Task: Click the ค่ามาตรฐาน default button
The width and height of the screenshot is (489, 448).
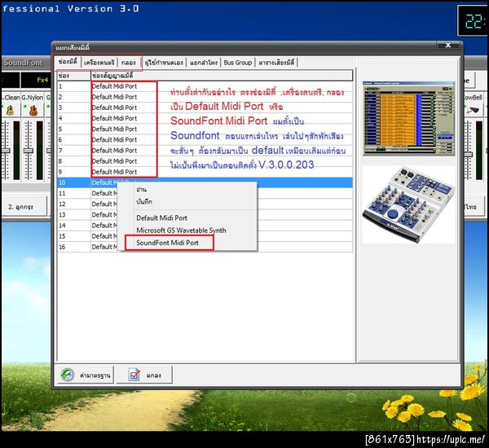Action: (85, 375)
